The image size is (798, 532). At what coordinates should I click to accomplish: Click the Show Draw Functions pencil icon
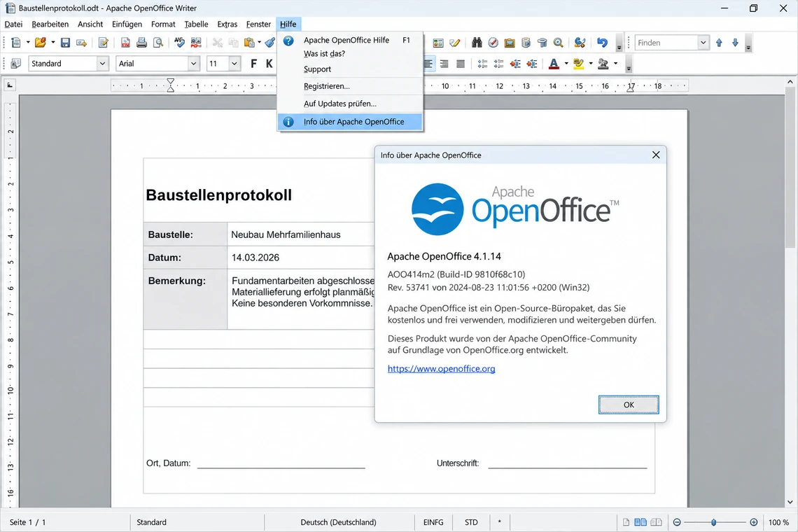click(x=454, y=43)
